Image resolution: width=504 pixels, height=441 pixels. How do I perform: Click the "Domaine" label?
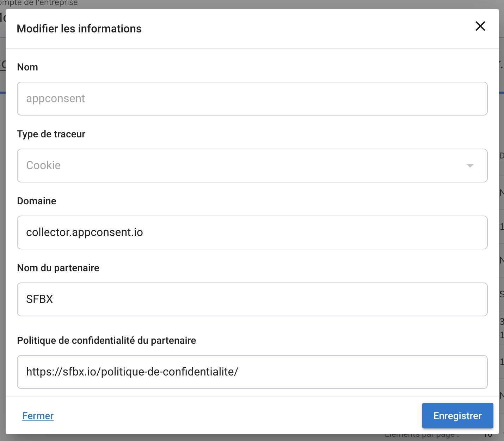(x=37, y=201)
